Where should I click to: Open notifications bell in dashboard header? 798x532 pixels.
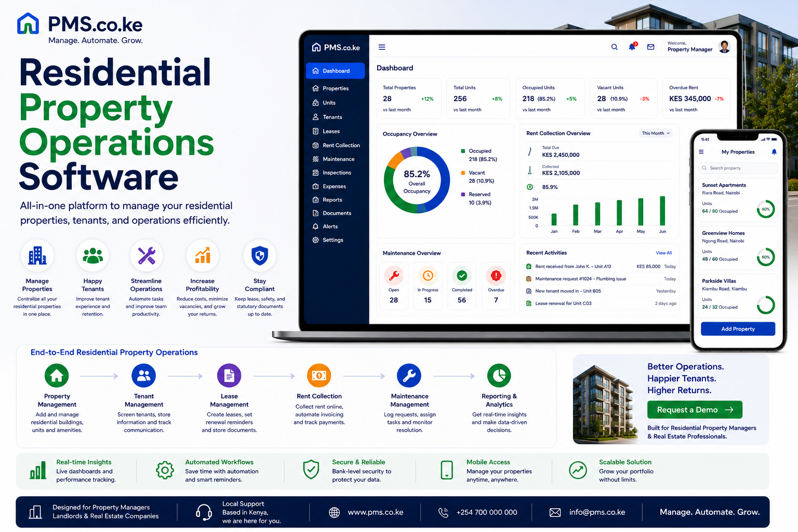(x=632, y=47)
